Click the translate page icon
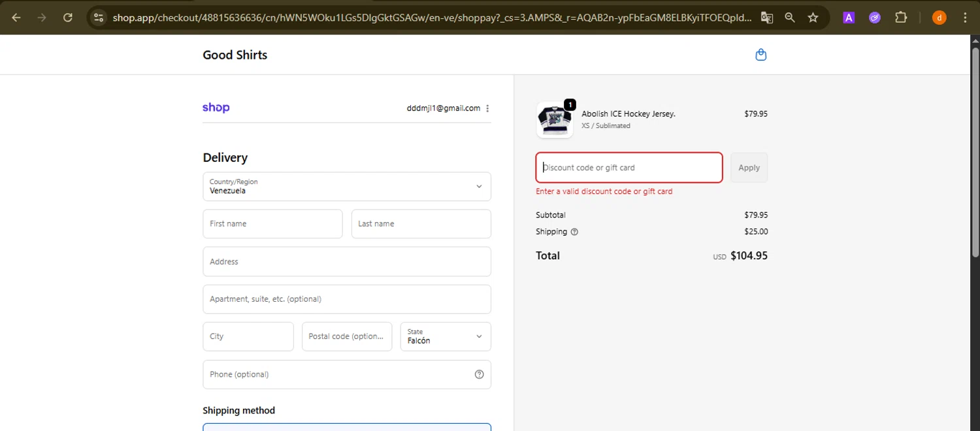The height and width of the screenshot is (431, 980). (767, 18)
